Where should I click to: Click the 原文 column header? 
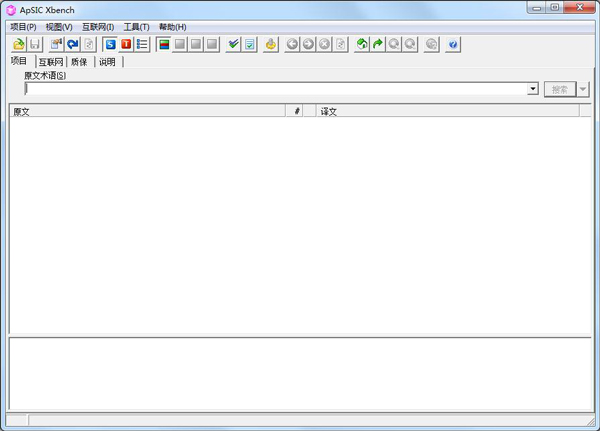147,111
